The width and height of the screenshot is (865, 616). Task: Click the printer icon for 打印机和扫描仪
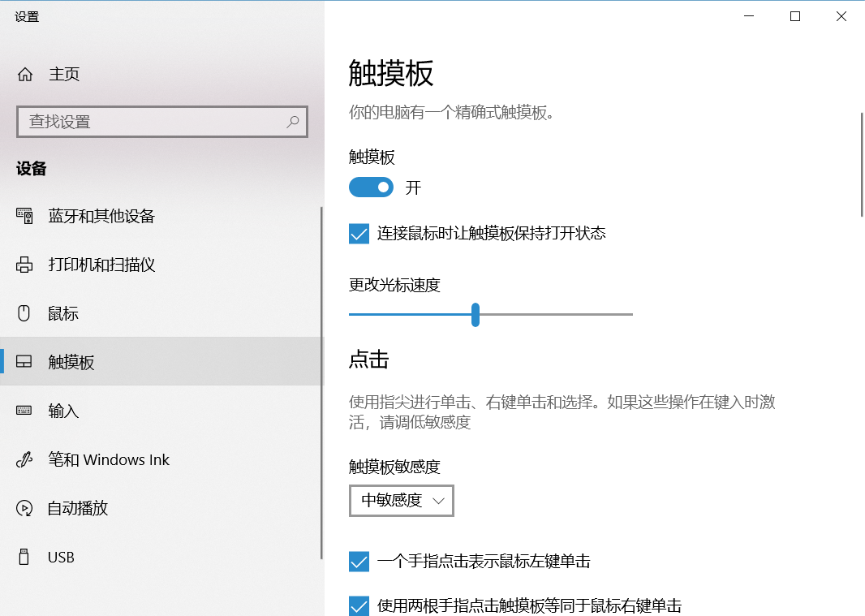(x=24, y=265)
